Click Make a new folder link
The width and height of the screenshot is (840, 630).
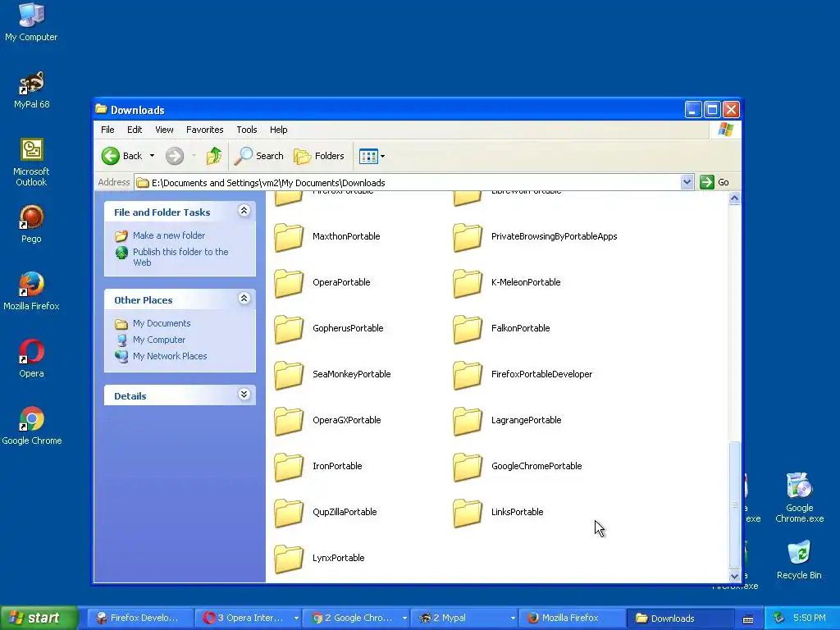(x=169, y=235)
